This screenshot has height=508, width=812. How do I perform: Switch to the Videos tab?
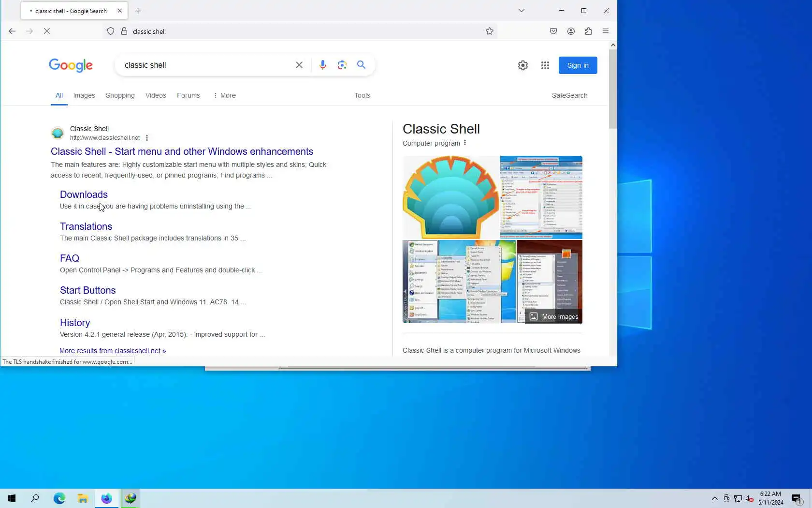[x=156, y=95]
